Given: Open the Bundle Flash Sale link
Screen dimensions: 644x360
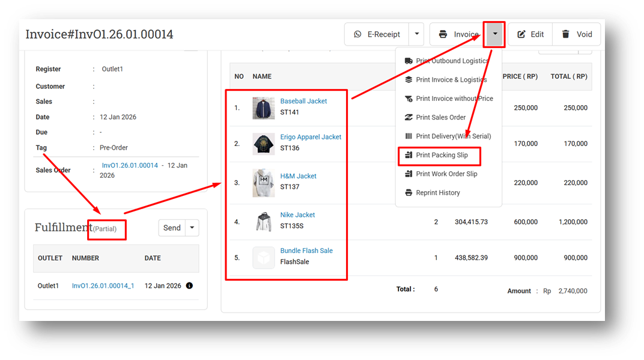Looking at the screenshot, I should pos(306,251).
